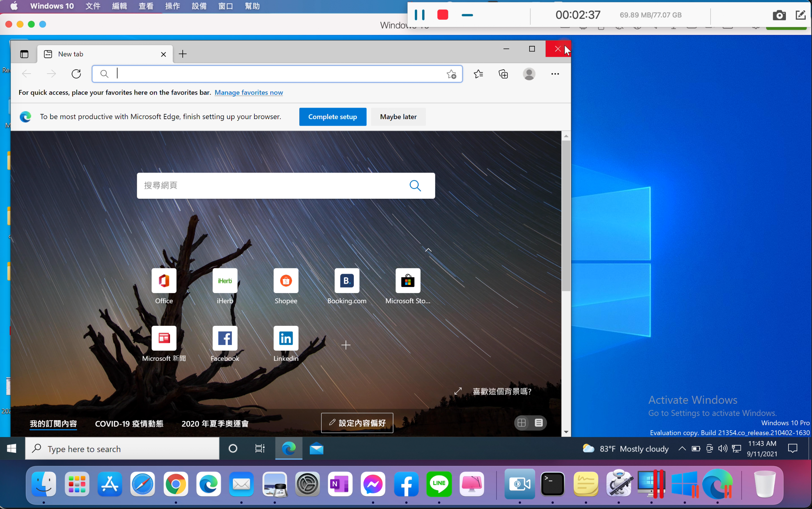This screenshot has height=509, width=812.
Task: Click the Back navigation arrow
Action: (x=26, y=74)
